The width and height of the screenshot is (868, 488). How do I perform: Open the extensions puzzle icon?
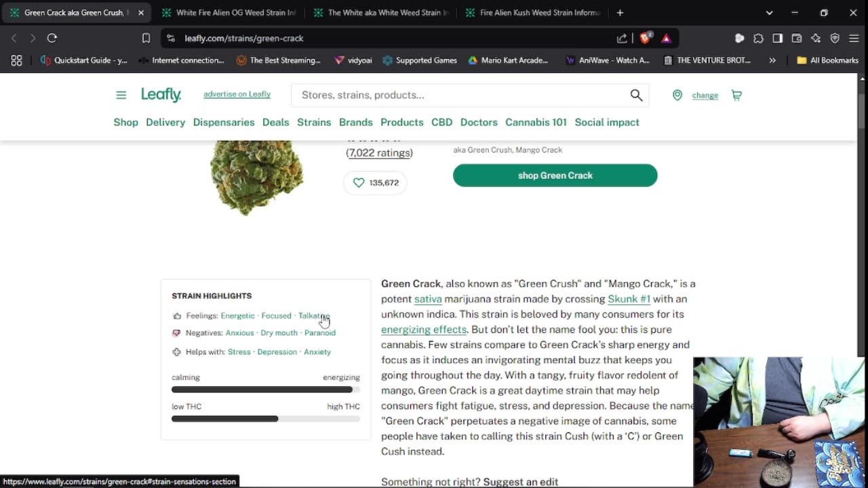(758, 39)
